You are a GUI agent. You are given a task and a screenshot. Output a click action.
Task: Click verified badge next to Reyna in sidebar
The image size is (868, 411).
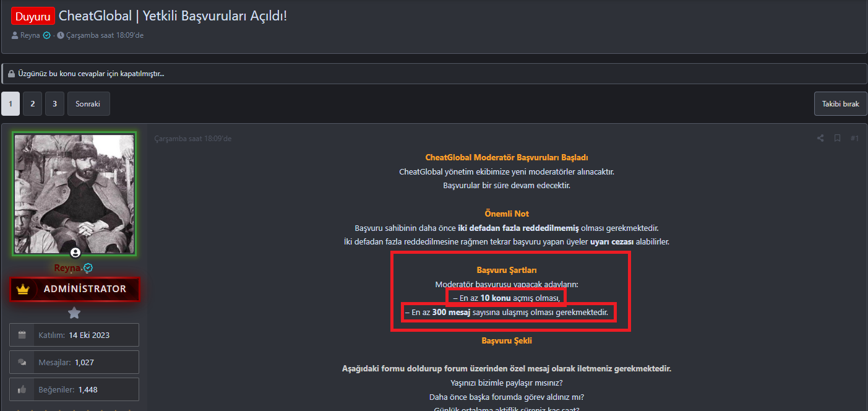point(88,268)
